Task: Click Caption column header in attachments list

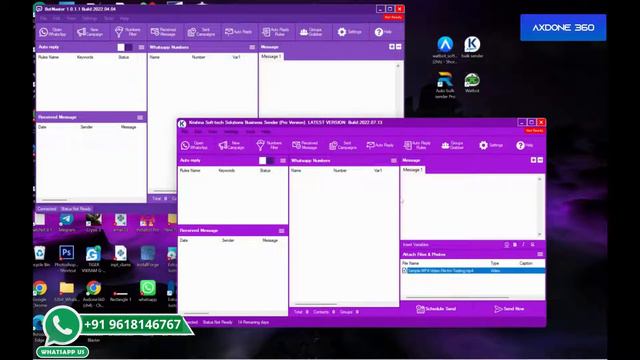Action: point(526,263)
